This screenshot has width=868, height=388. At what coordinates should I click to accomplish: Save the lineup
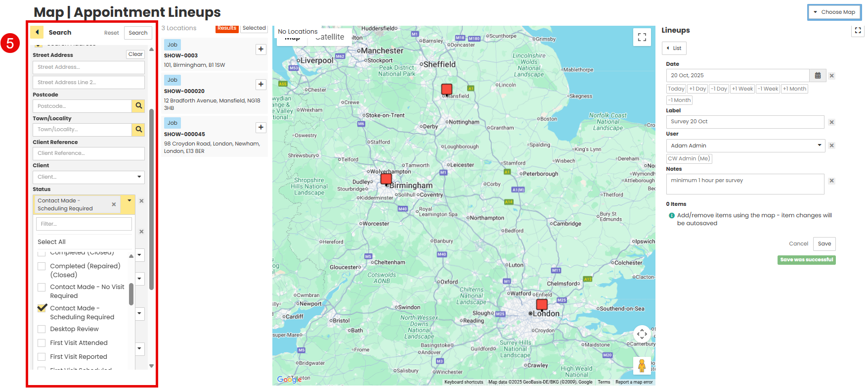pos(825,244)
